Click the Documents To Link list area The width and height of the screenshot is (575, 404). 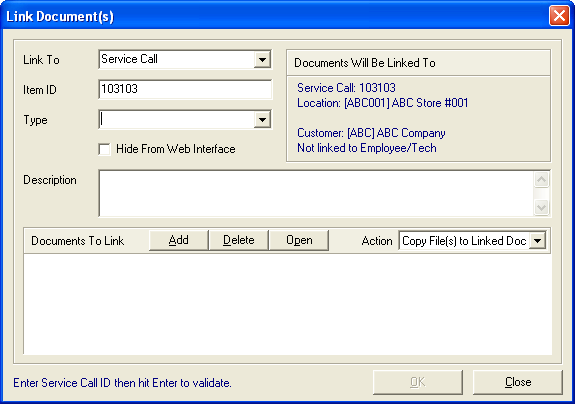point(288,304)
